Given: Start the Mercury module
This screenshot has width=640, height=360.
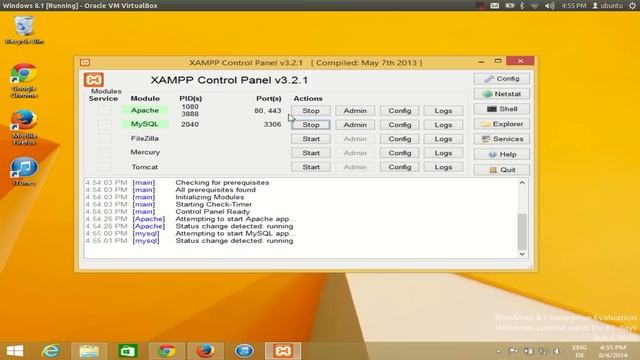Looking at the screenshot, I should pyautogui.click(x=311, y=153).
